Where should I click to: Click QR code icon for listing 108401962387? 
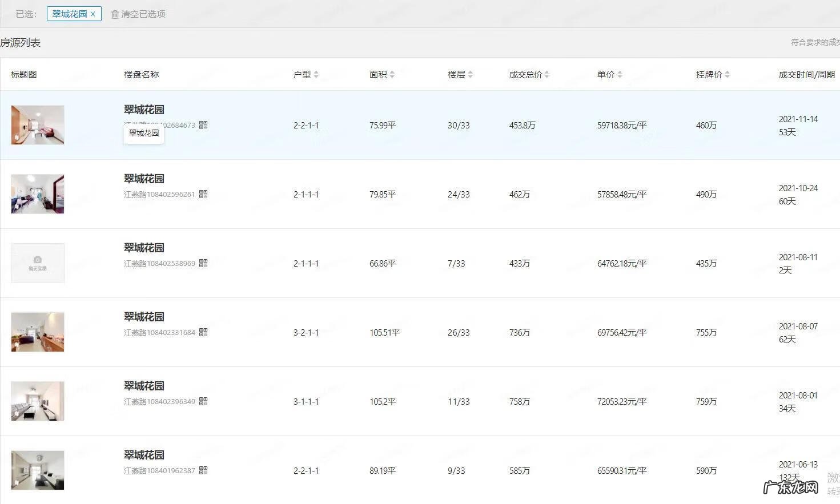[x=203, y=470]
